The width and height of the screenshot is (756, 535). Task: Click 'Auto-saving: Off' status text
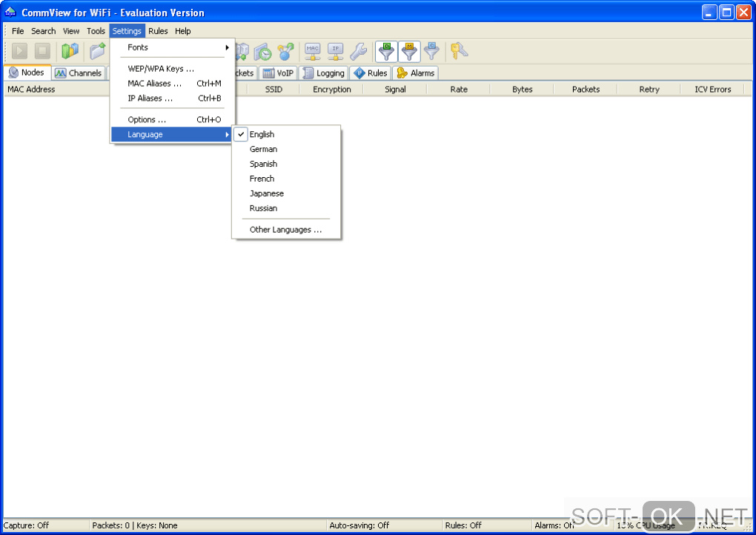click(359, 525)
